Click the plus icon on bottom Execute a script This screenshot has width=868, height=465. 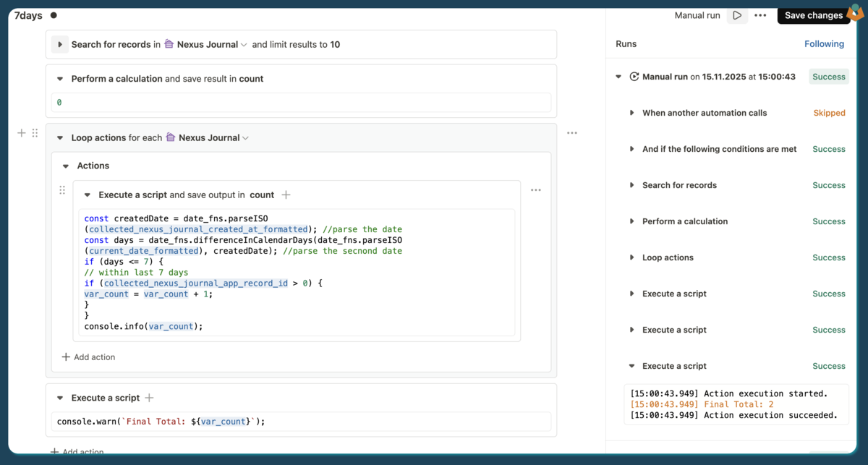[x=150, y=398]
